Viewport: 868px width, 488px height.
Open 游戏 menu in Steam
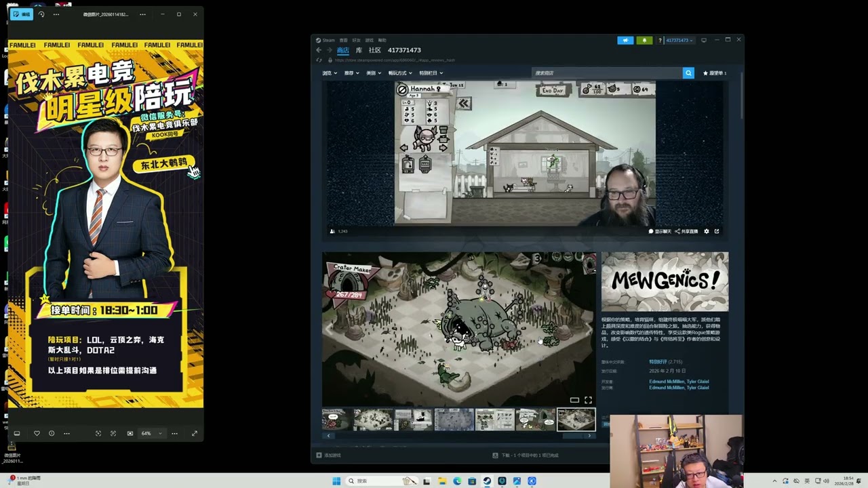click(370, 40)
